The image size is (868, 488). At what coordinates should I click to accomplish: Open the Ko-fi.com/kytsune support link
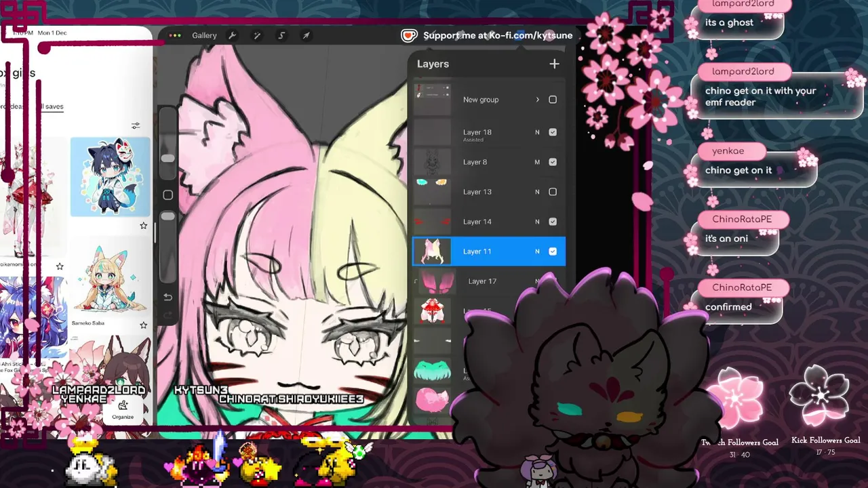498,35
